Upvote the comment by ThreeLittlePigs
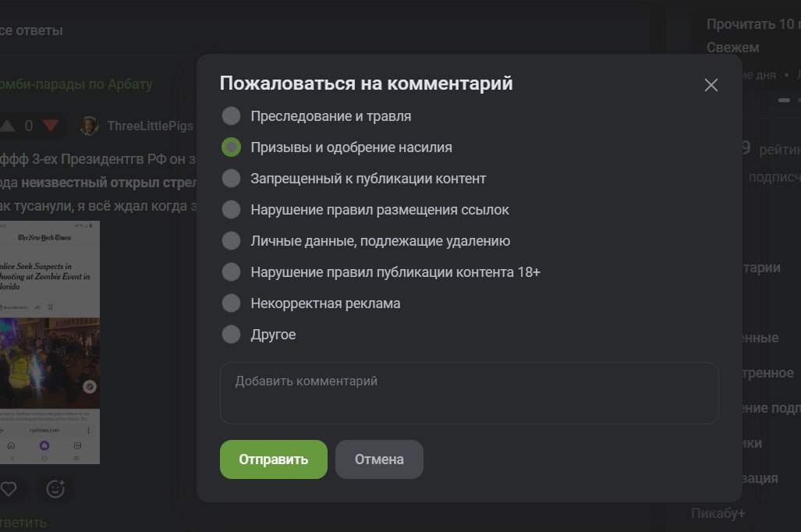 7,126
